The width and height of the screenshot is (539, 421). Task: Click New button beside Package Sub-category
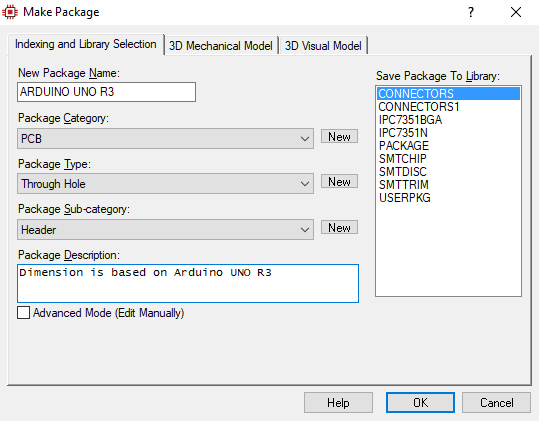(x=339, y=228)
